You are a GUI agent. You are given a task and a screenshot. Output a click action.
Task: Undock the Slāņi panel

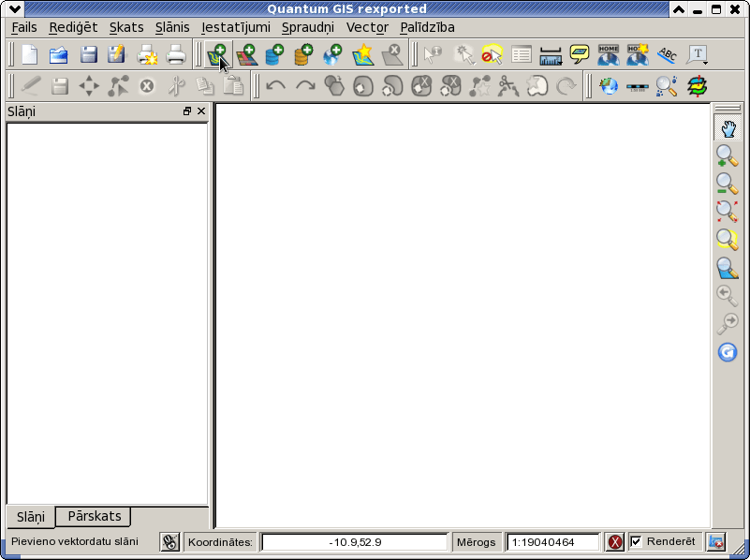187,111
